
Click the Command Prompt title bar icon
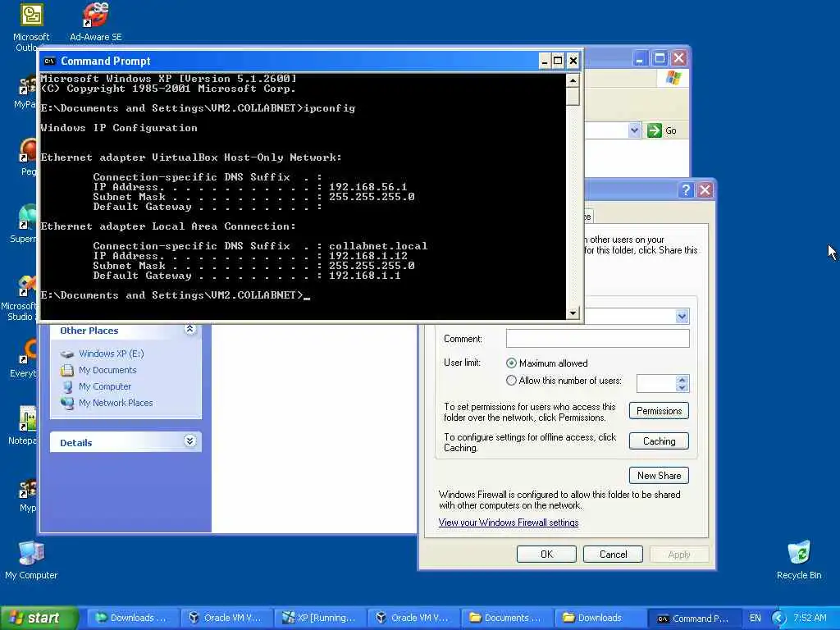(x=49, y=61)
